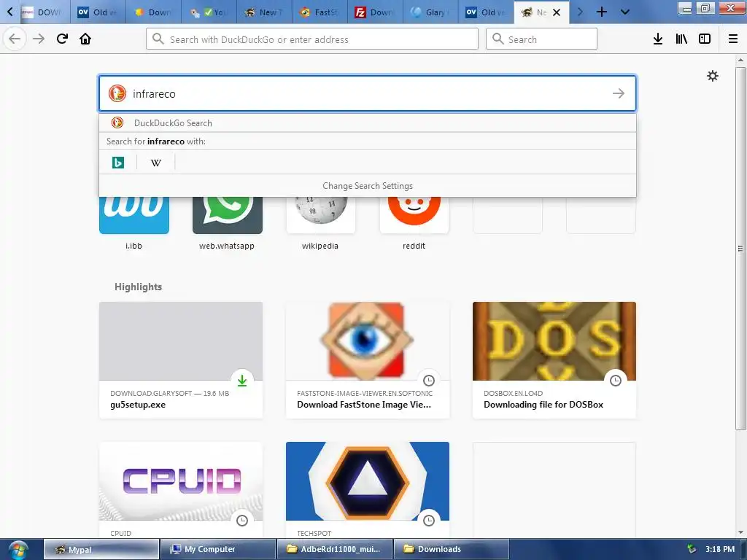
Task: Search infrareco with Bing
Action: tap(118, 163)
